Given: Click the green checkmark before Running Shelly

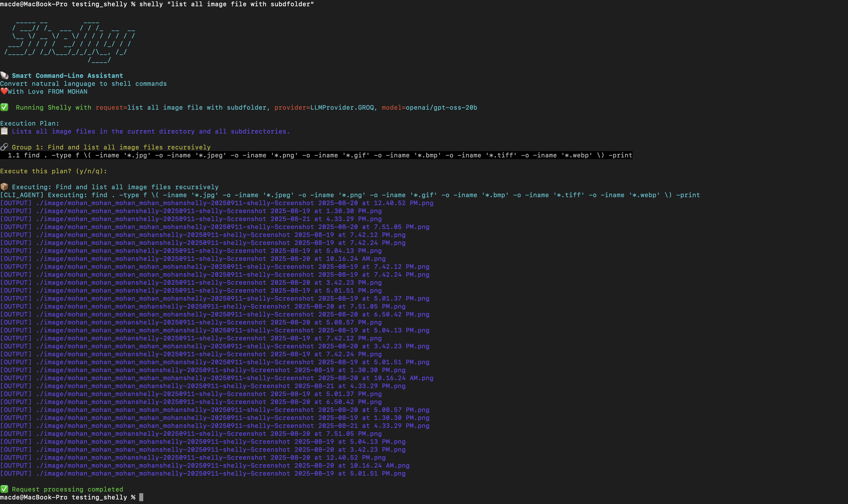Looking at the screenshot, I should point(4,107).
